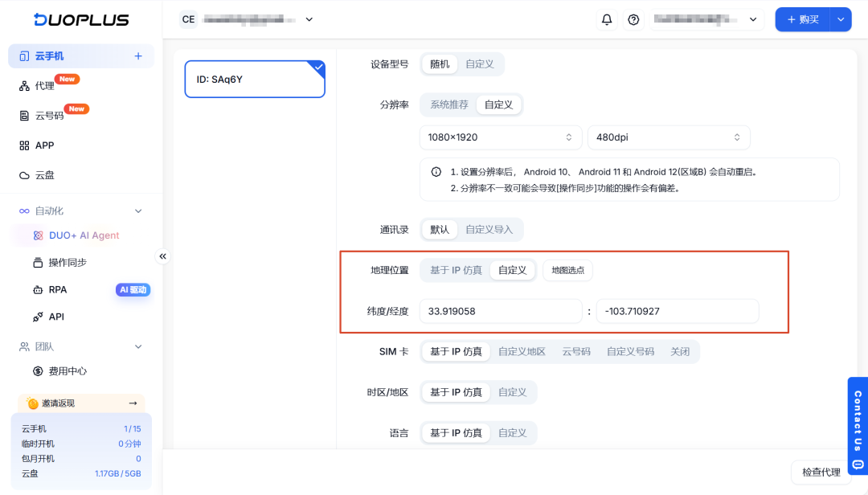This screenshot has width=868, height=495.
Task: Add a new cloud phone with plus icon
Action: point(138,56)
